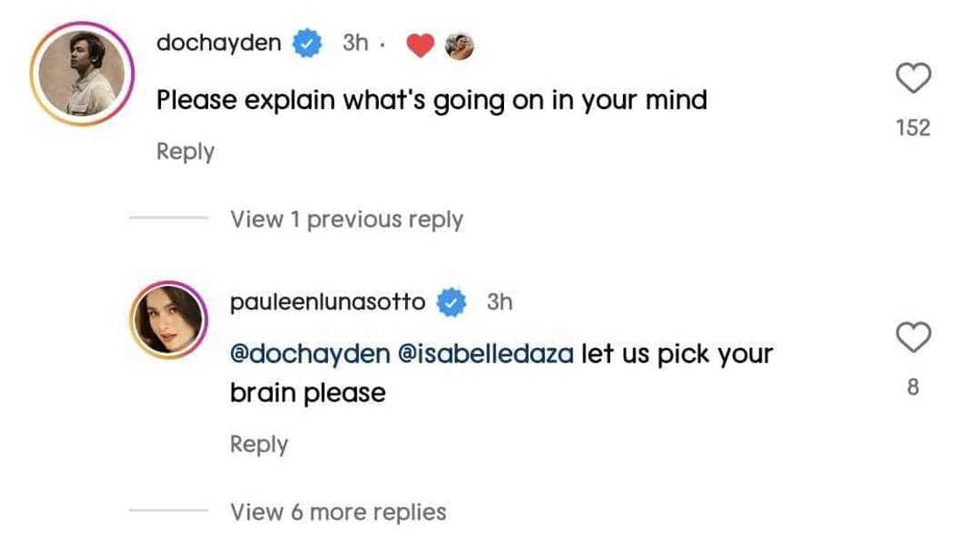980x556 pixels.
Task: Expand "View 1 previous reply"
Action: coord(346,219)
